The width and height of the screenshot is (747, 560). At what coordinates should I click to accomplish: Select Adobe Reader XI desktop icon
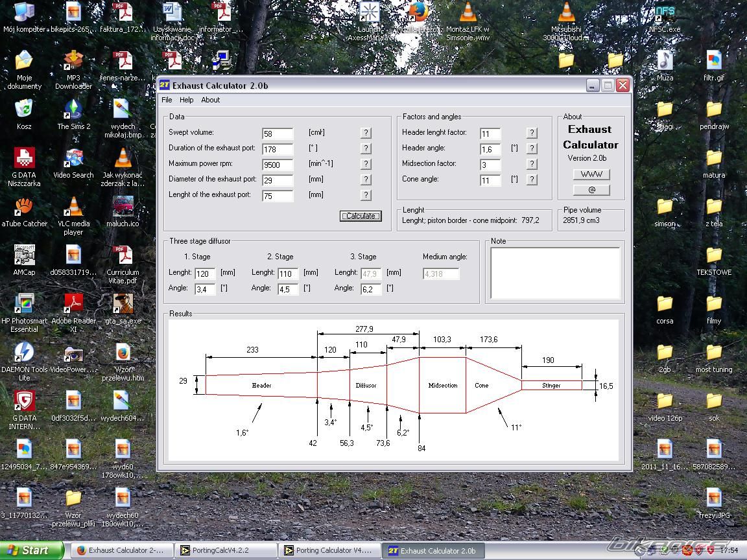tap(73, 312)
